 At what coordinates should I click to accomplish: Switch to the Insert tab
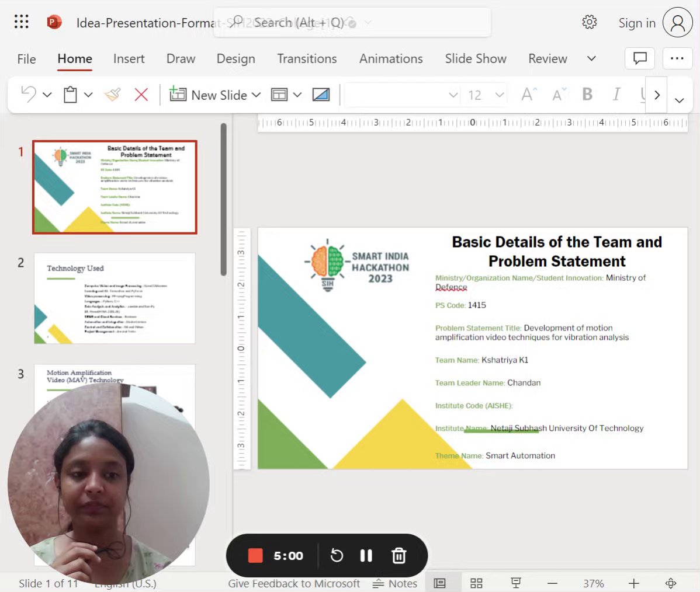click(129, 58)
